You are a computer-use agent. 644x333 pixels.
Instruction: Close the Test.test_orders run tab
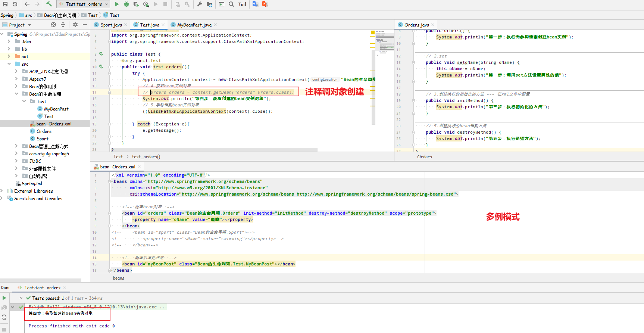[x=65, y=288]
